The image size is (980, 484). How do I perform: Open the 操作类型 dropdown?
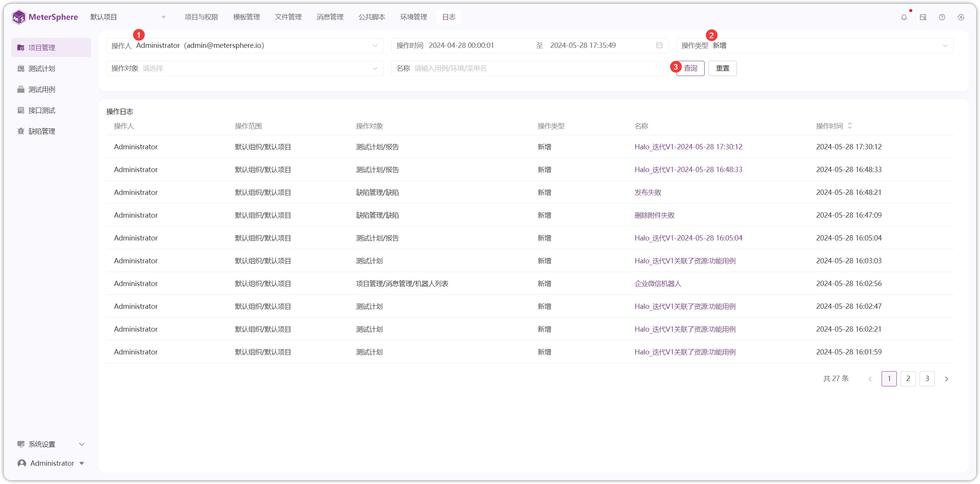pyautogui.click(x=815, y=46)
